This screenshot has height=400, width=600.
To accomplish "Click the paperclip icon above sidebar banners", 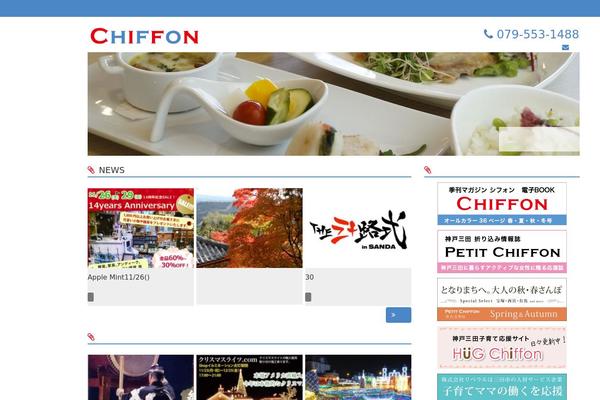I will (427, 170).
